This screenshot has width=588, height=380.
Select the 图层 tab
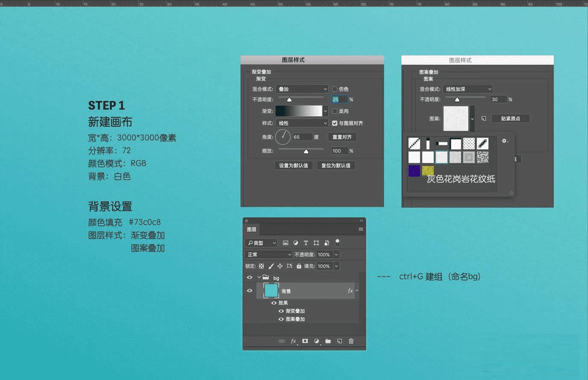tap(252, 229)
